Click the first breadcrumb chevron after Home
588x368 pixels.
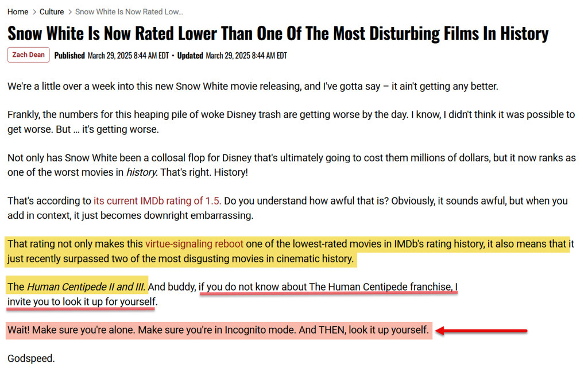click(34, 11)
